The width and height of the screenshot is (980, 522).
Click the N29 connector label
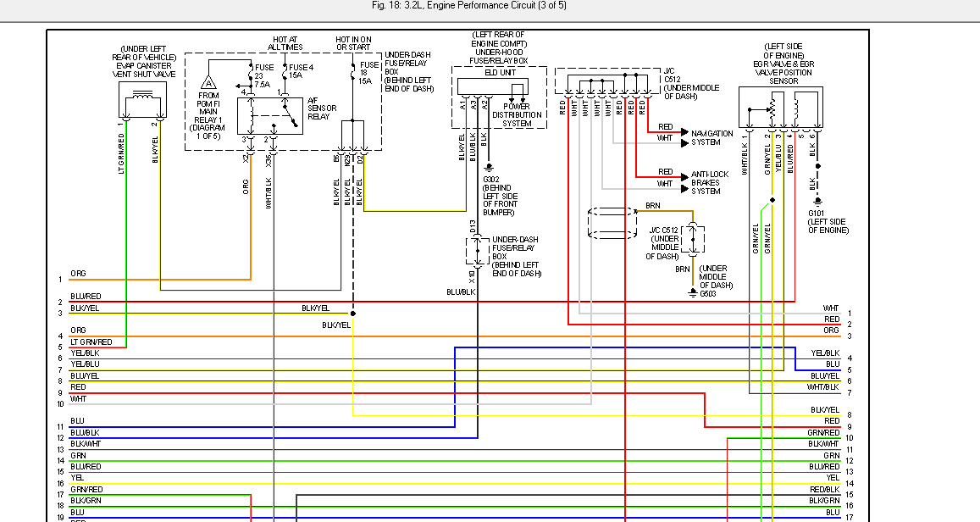click(348, 160)
